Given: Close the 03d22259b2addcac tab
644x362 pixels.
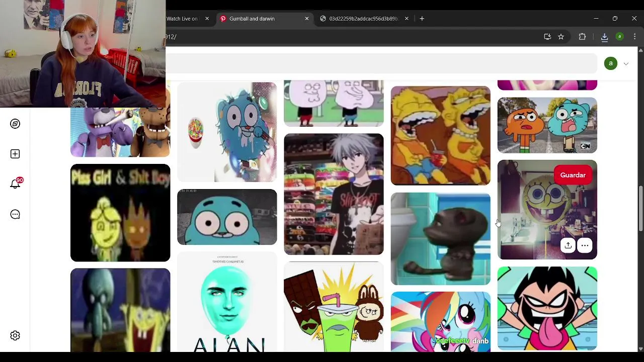Looking at the screenshot, I should [407, 19].
